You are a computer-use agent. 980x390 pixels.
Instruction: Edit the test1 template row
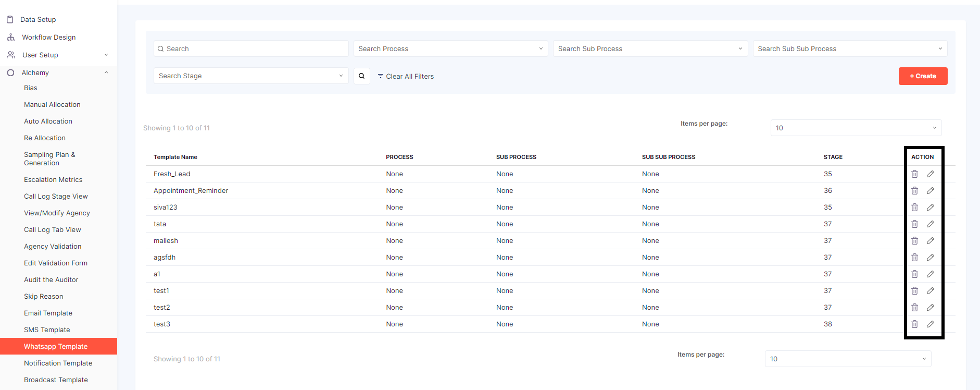[931, 291]
